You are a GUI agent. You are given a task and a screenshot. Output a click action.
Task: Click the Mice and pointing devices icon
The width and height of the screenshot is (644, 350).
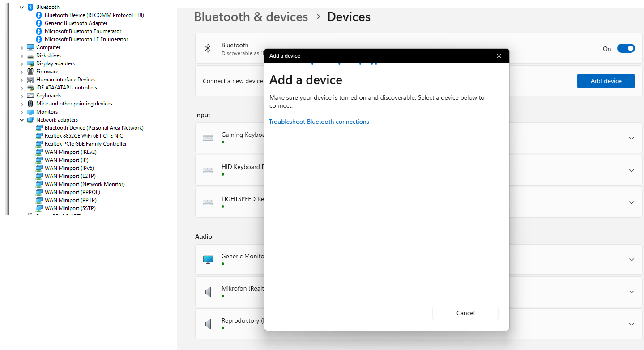[x=30, y=104]
